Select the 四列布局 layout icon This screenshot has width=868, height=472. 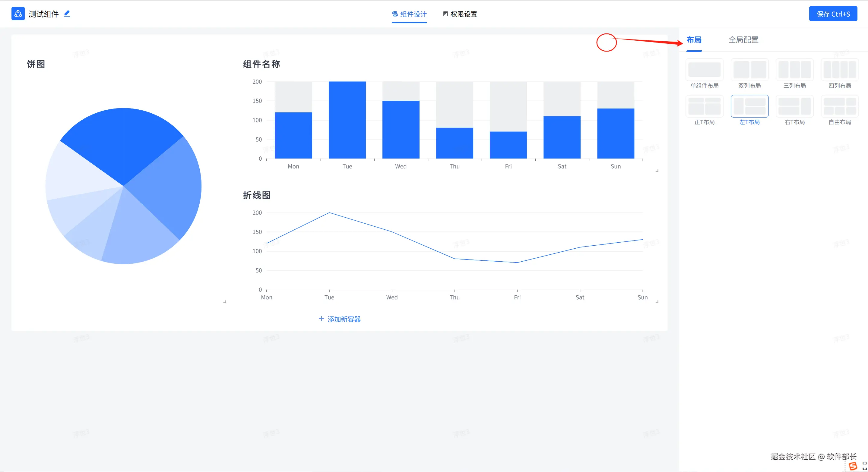pos(839,70)
